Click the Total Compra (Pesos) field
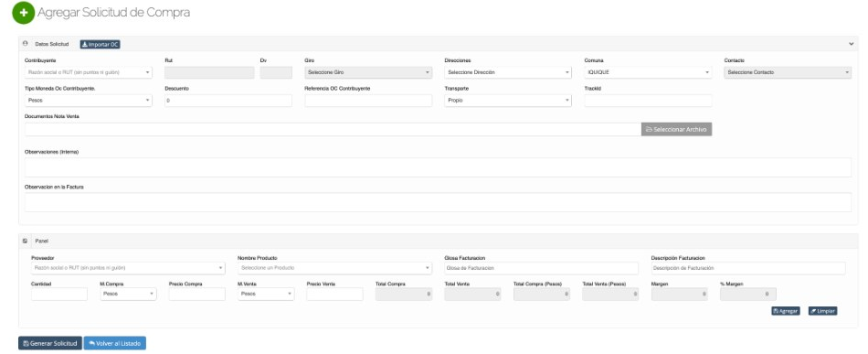Viewport: 868px width, 354px height. 542,295
